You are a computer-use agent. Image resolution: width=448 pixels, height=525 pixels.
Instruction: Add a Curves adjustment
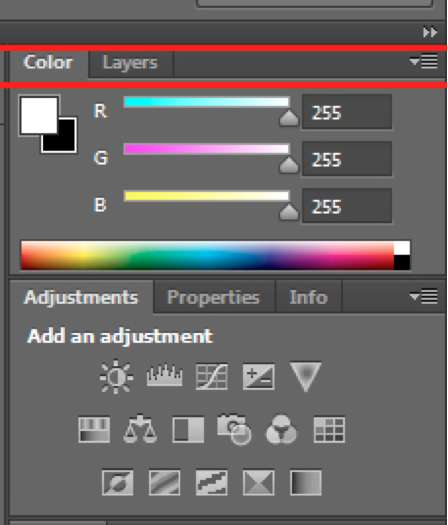212,377
